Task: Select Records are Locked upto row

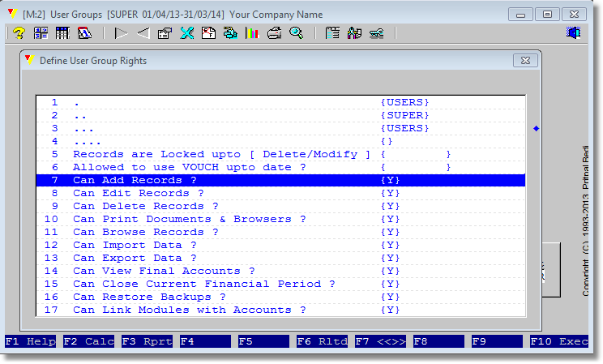Action: pyautogui.click(x=280, y=154)
